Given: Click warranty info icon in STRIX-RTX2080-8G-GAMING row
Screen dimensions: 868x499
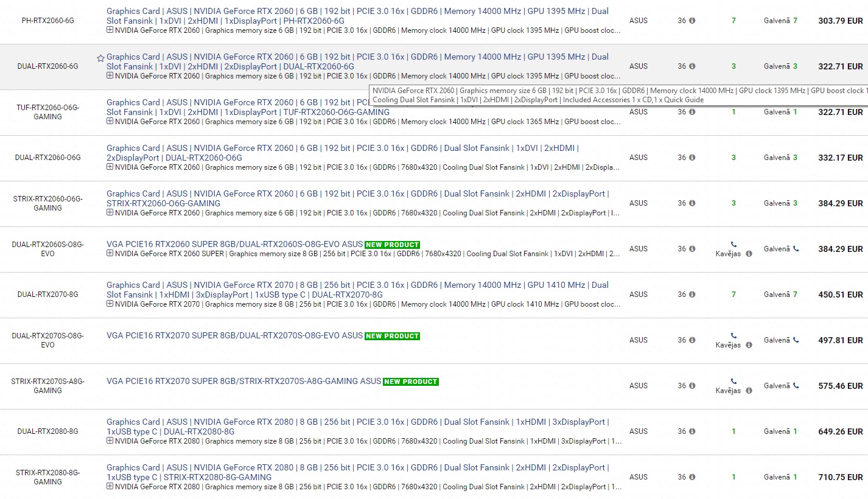Looking at the screenshot, I should pos(692,477).
